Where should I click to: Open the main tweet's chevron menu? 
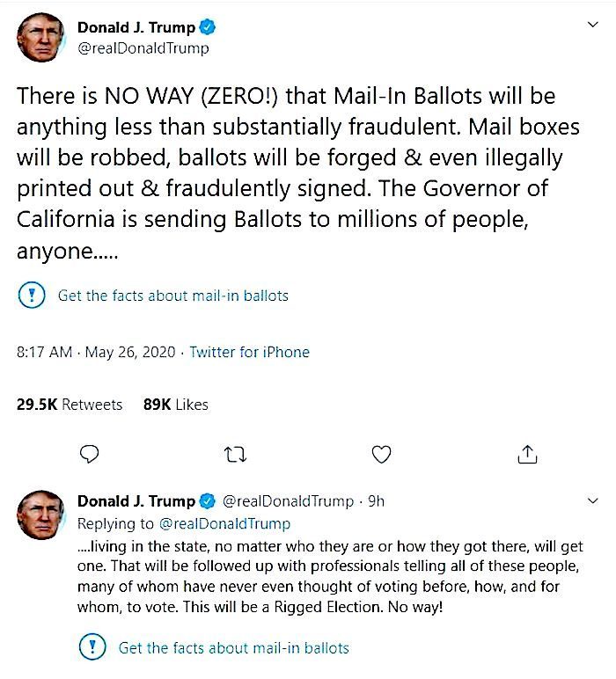click(x=592, y=25)
